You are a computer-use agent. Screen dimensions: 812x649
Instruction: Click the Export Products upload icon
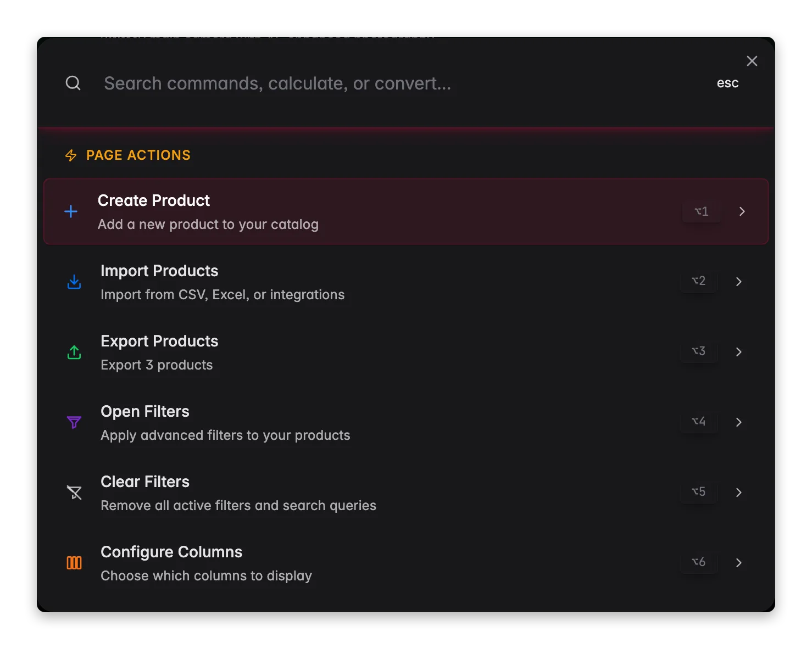point(74,352)
